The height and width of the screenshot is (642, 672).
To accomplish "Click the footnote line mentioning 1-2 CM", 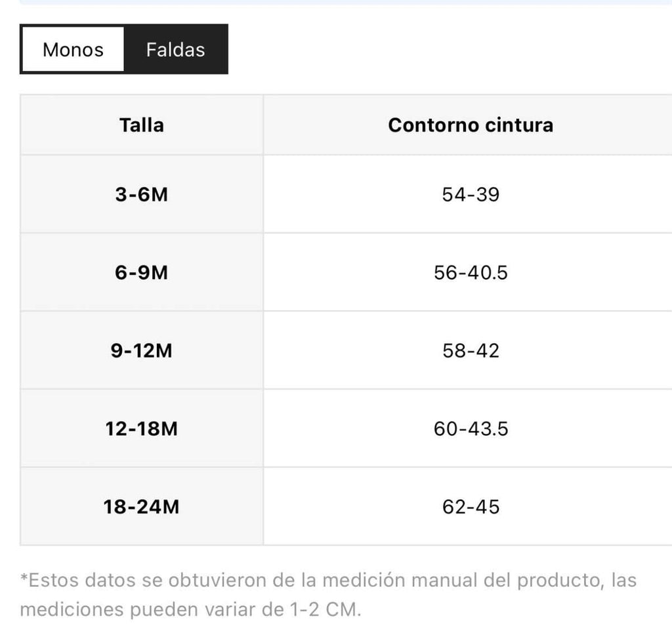I will 191,609.
